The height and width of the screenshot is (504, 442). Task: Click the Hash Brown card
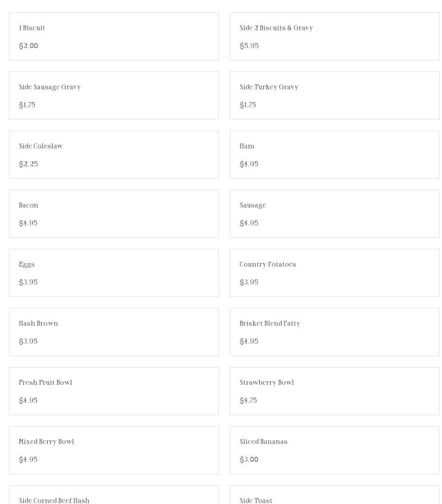[114, 332]
